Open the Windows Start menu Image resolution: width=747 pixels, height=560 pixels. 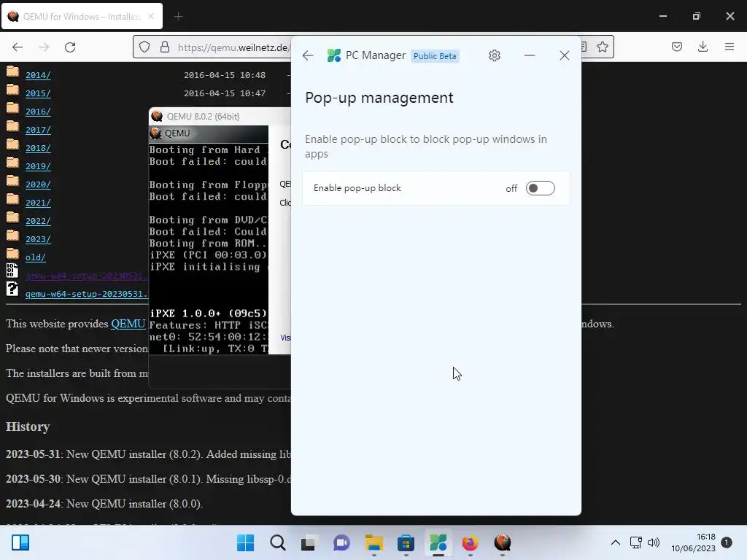pos(245,542)
